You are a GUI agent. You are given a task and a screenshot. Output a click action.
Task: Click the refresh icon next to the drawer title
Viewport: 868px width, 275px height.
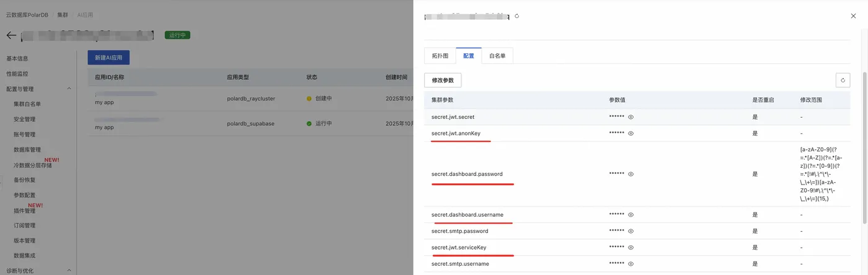click(517, 16)
